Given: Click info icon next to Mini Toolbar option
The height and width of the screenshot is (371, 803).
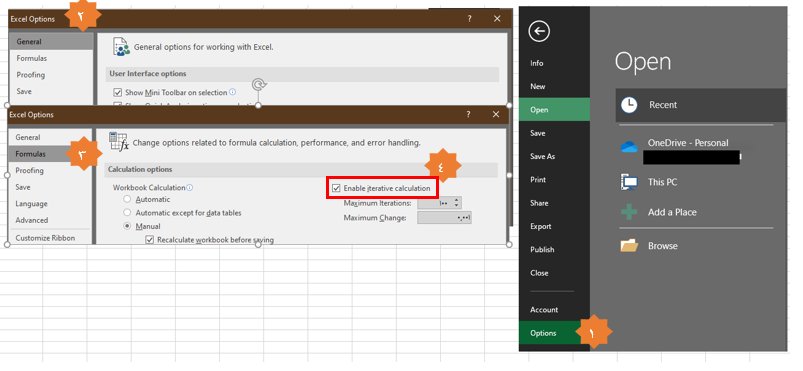Looking at the screenshot, I should click(233, 92).
